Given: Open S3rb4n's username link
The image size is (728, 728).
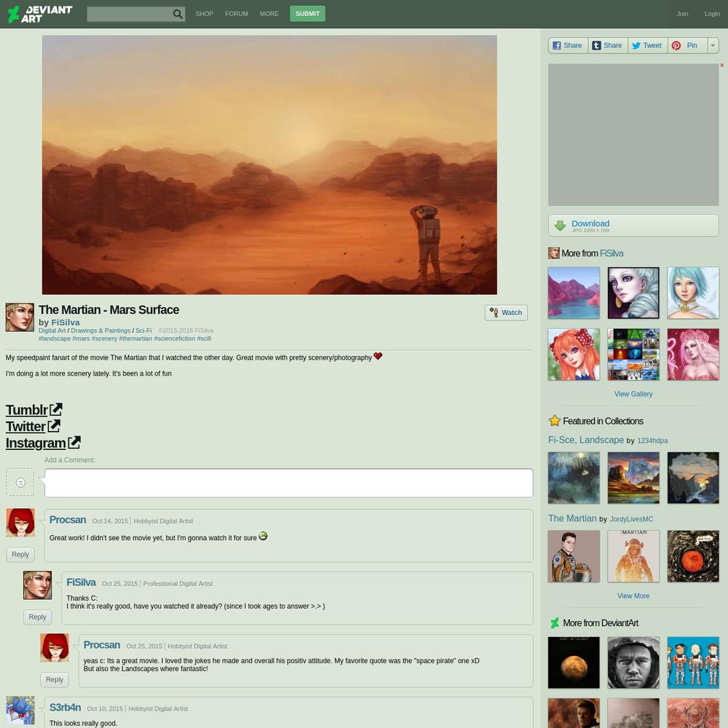Looking at the screenshot, I should [65, 708].
